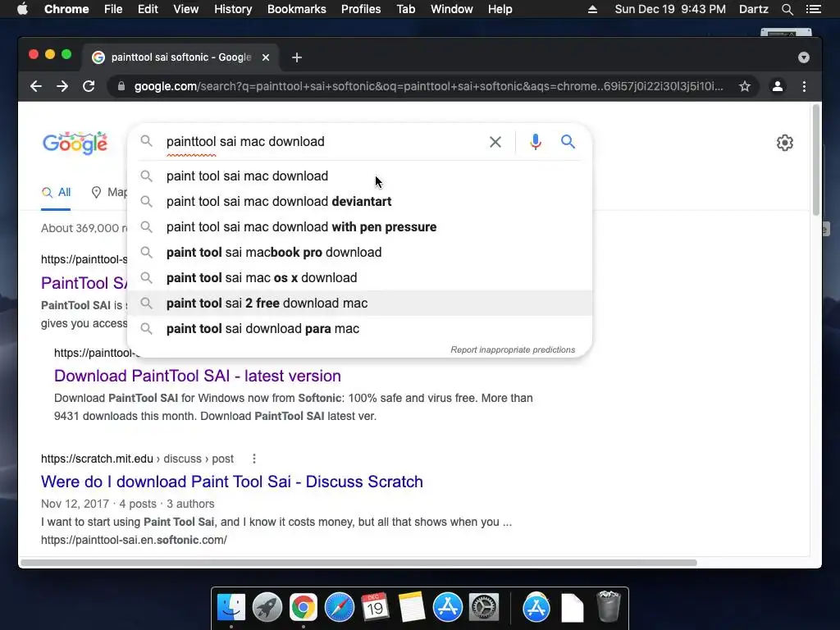The height and width of the screenshot is (630, 840).
Task: Click the date and time in menu bar
Action: (670, 9)
